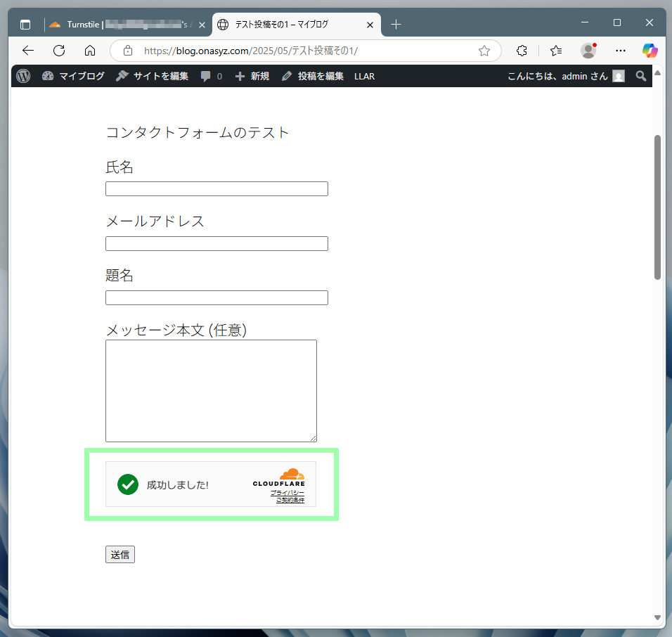Viewport: 672px width, 637px height.
Task: Open the browser profile menu
Action: tap(588, 51)
